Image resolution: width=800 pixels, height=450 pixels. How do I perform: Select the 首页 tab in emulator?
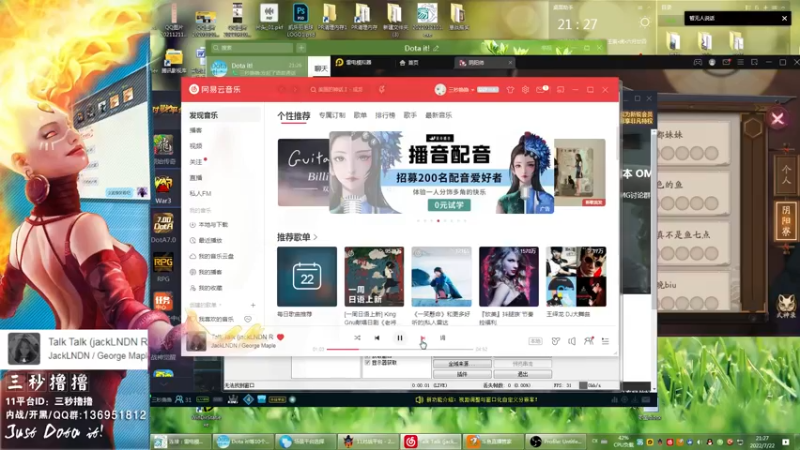[x=409, y=63]
